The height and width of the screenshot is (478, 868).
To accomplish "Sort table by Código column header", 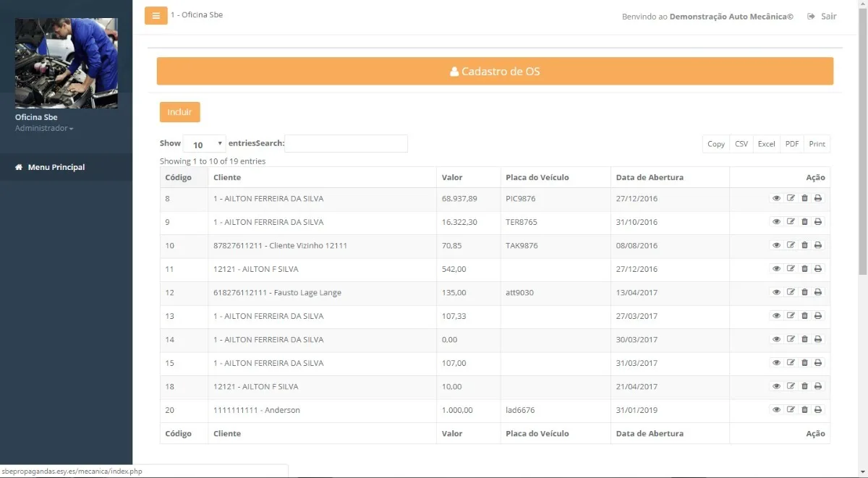I will click(x=184, y=177).
